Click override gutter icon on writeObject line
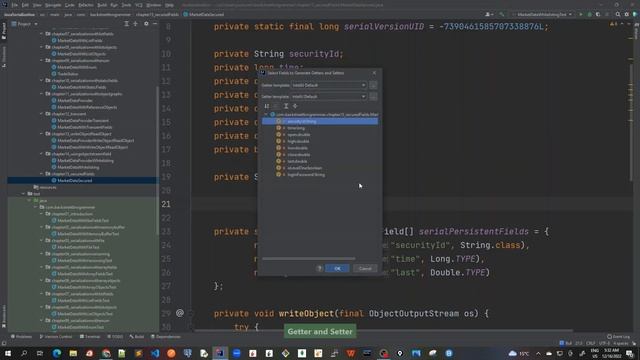Screen dimensions: 640x360 pos(180,313)
